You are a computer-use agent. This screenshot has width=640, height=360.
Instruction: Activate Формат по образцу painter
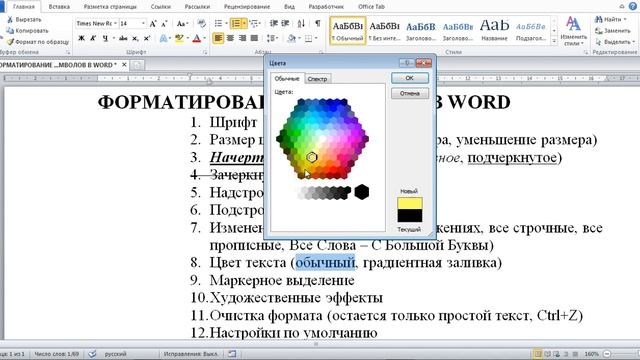click(38, 42)
